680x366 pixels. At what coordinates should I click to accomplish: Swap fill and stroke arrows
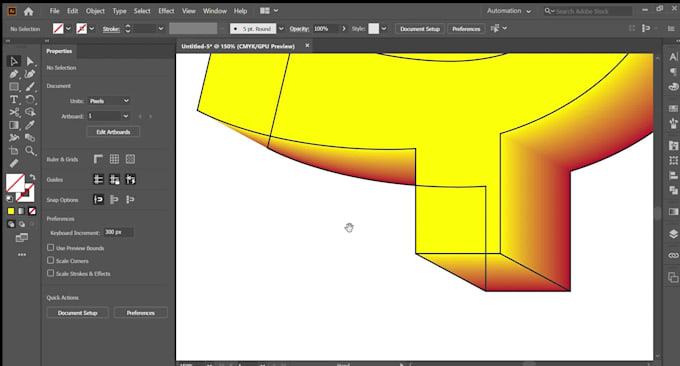[x=32, y=177]
